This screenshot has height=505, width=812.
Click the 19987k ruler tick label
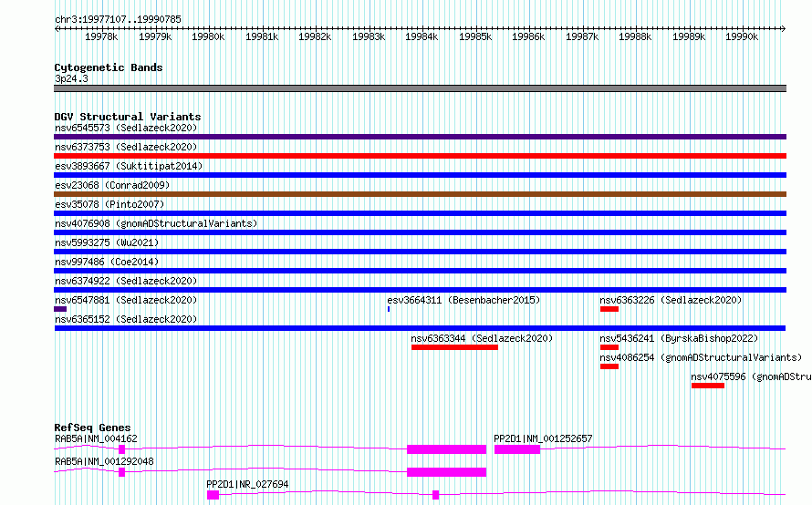point(582,36)
